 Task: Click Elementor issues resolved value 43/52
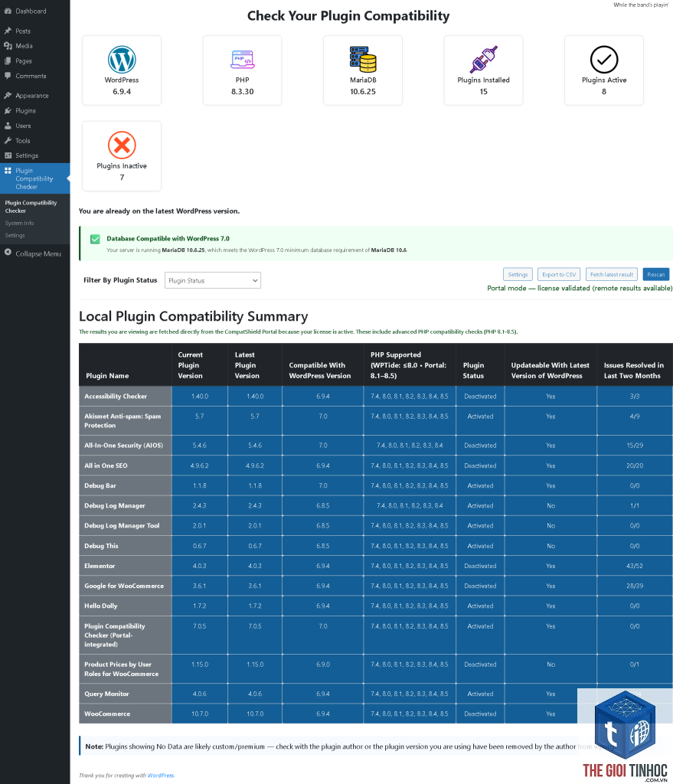tap(635, 566)
